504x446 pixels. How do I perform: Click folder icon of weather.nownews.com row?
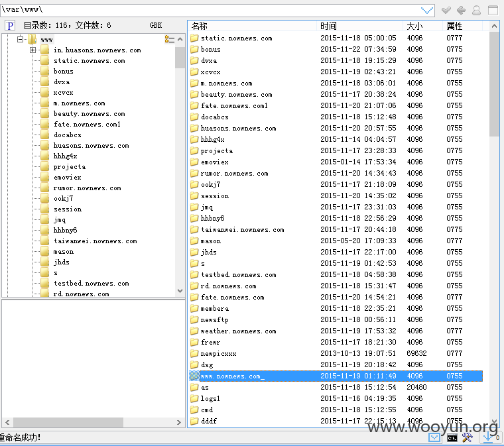point(194,331)
